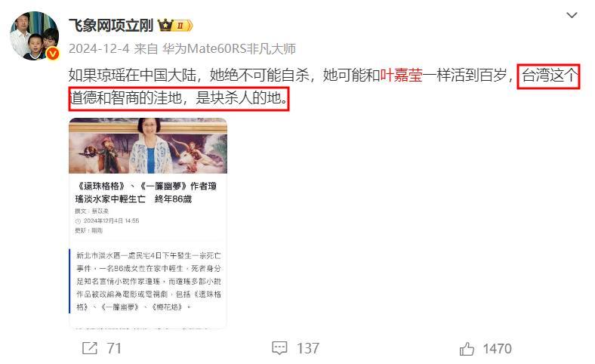Viewport: 595px width, 364px height.
Task: Click the repost share icon
Action: coord(90,347)
